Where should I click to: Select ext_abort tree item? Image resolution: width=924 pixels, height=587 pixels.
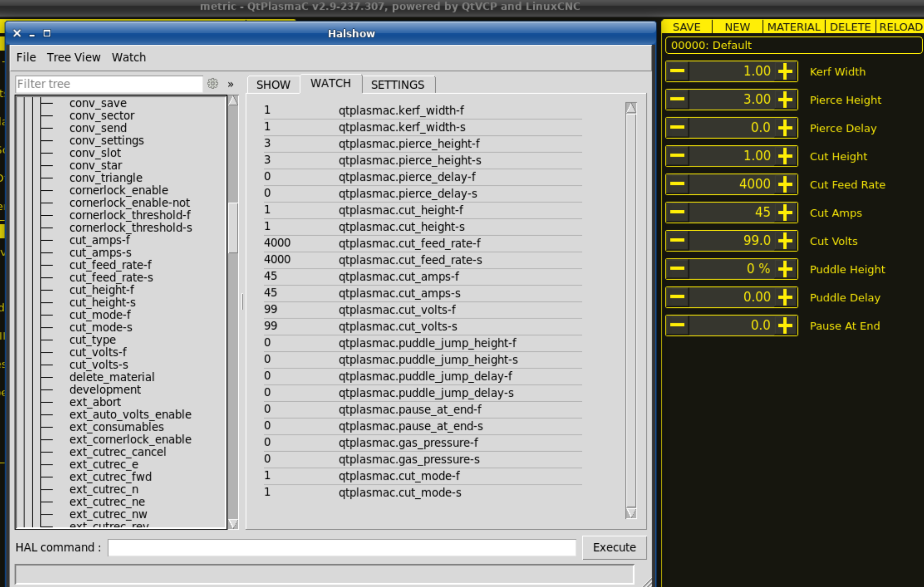(x=95, y=402)
